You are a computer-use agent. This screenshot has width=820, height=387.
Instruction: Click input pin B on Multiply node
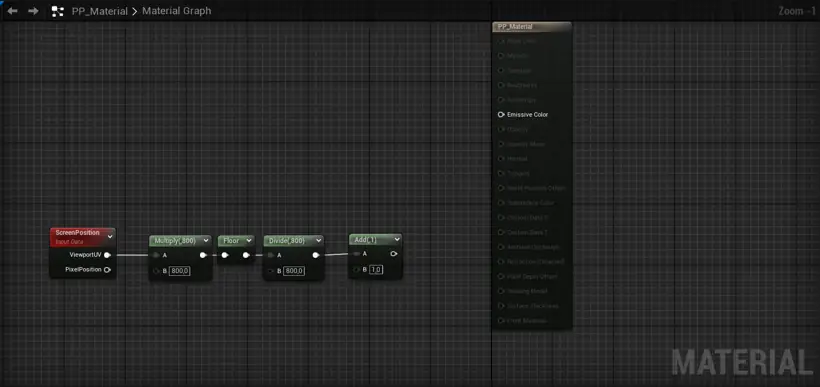click(x=156, y=270)
